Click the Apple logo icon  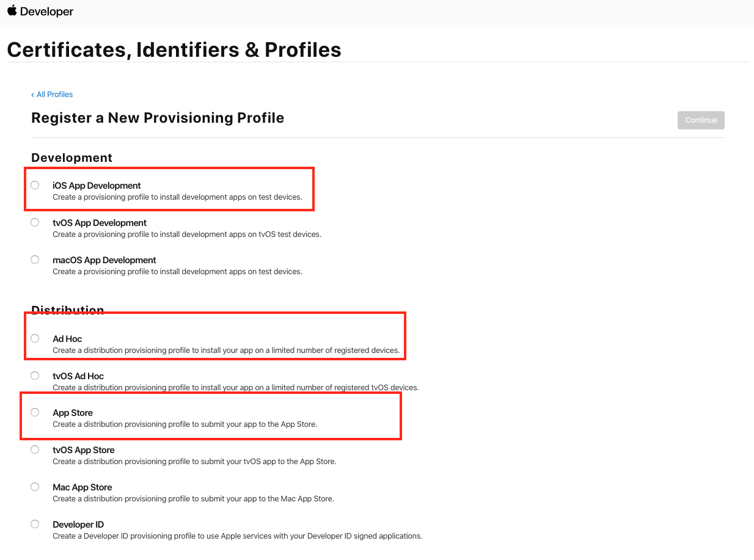click(x=12, y=10)
